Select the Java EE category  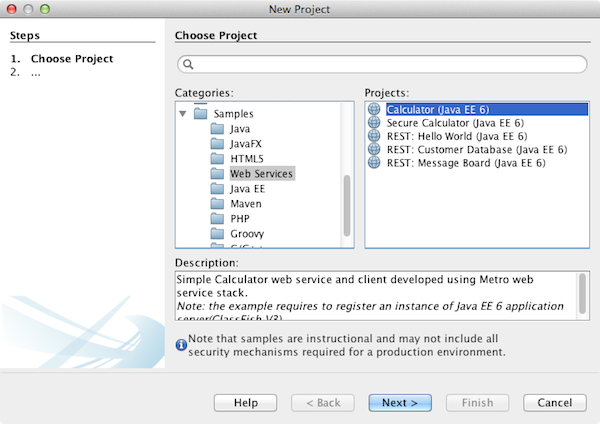click(247, 189)
